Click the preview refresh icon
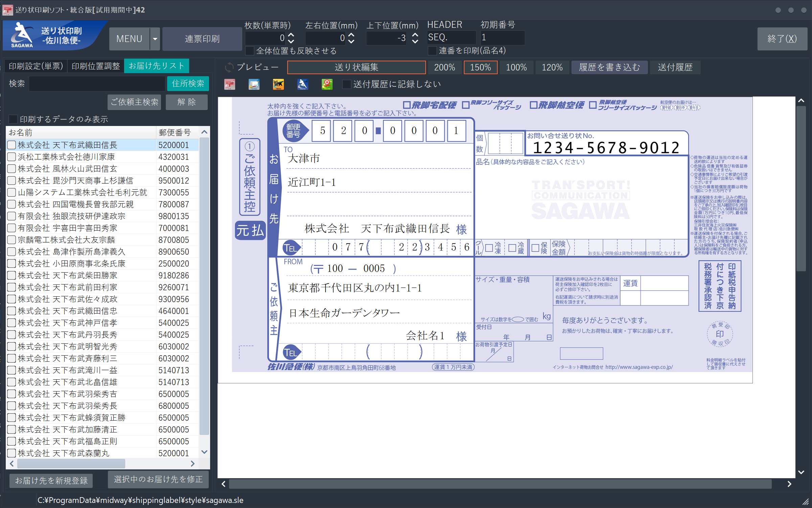This screenshot has width=812, height=508. coord(229,67)
